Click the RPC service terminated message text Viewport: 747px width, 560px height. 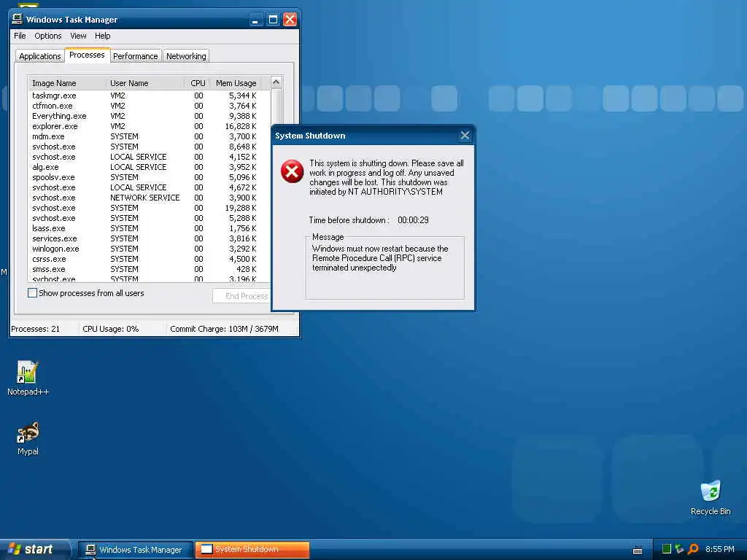380,258
